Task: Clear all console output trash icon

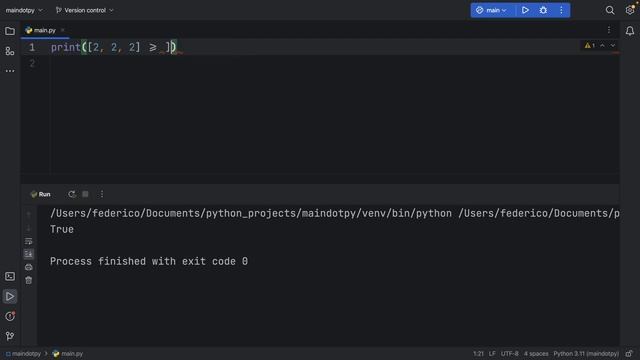Action: pos(29,280)
